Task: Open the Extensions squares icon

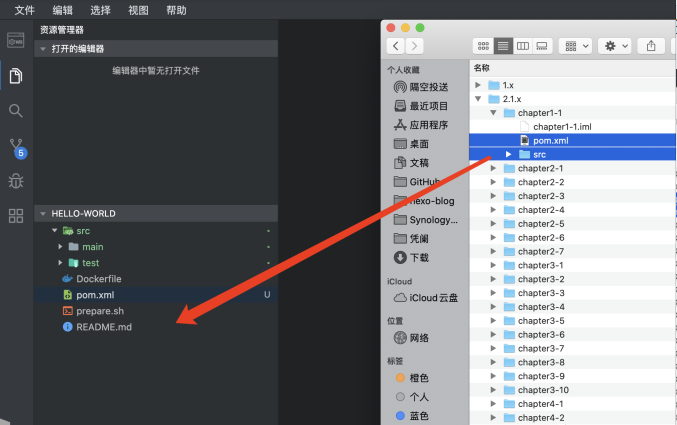Action: 16,216
